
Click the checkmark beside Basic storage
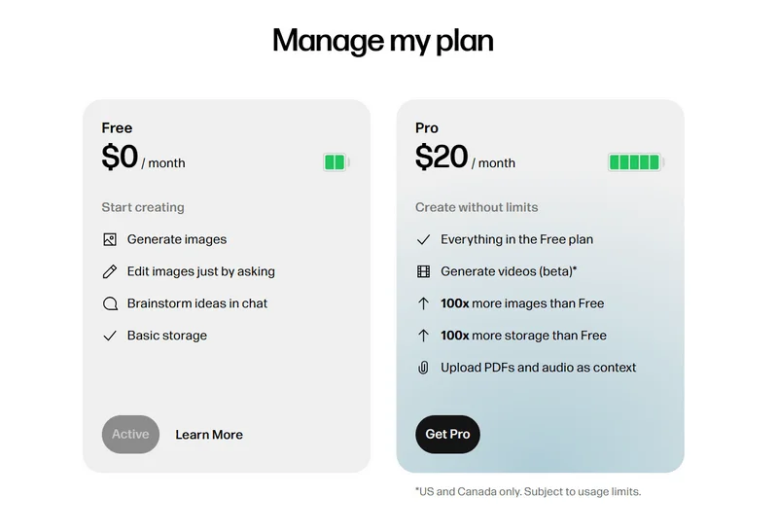[110, 336]
